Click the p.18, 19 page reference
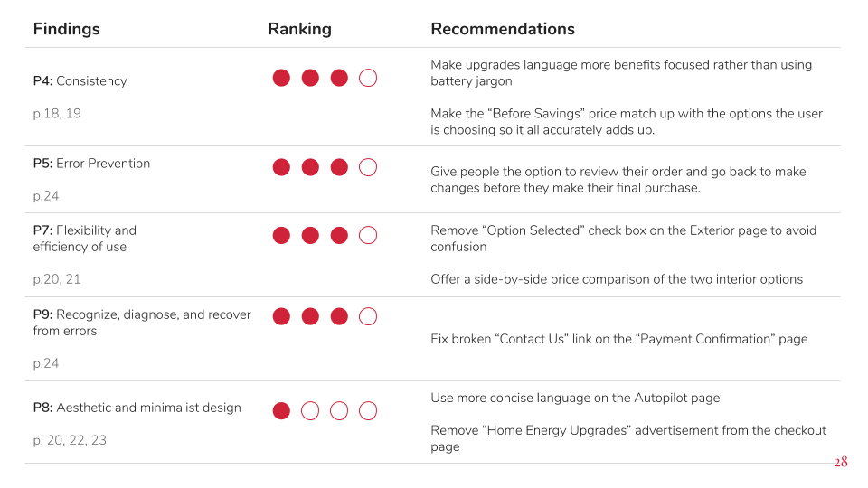This screenshot has width=868, height=488. tap(57, 114)
